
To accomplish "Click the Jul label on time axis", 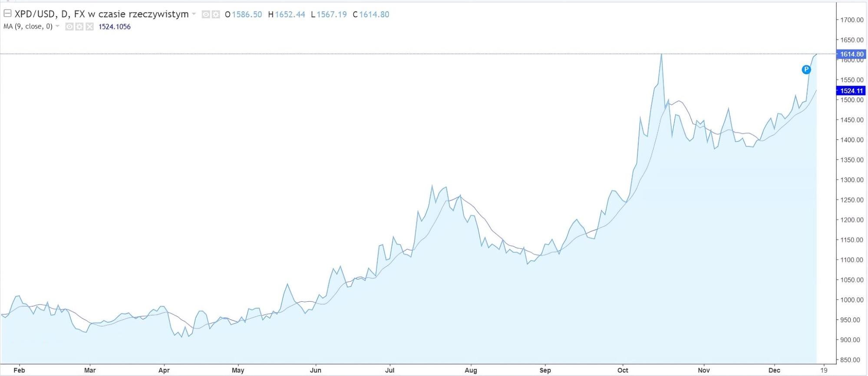I will coord(389,370).
